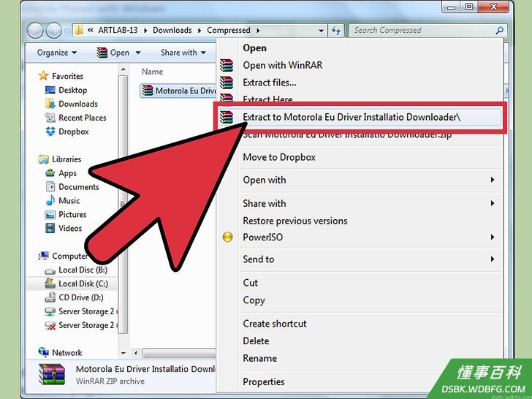
Task: Open the recent pages dropdown beside Forward
Action: pyautogui.click(x=66, y=31)
